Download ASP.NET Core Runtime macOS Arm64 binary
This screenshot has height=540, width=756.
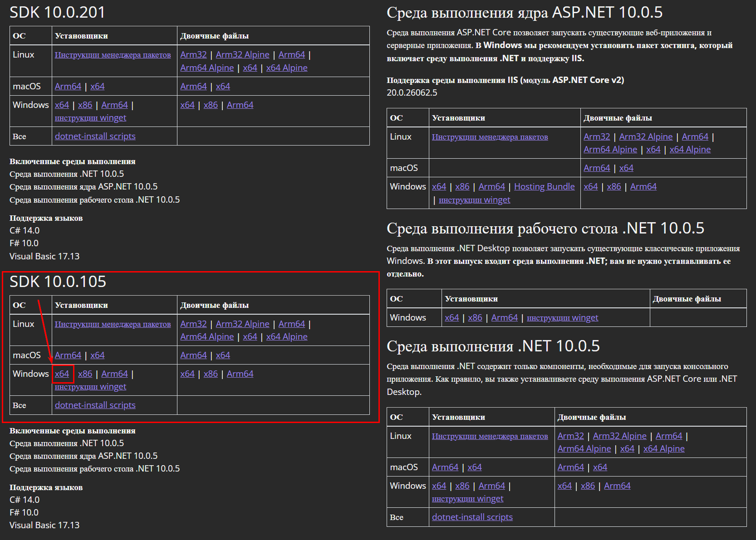(597, 168)
